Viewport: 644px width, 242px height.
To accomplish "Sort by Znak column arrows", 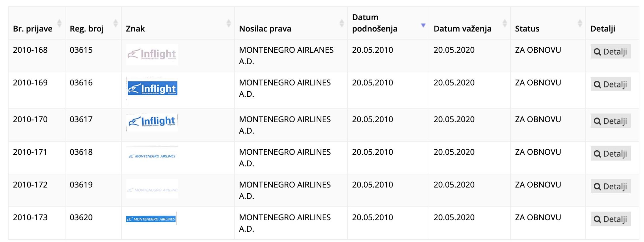I will pyautogui.click(x=229, y=23).
